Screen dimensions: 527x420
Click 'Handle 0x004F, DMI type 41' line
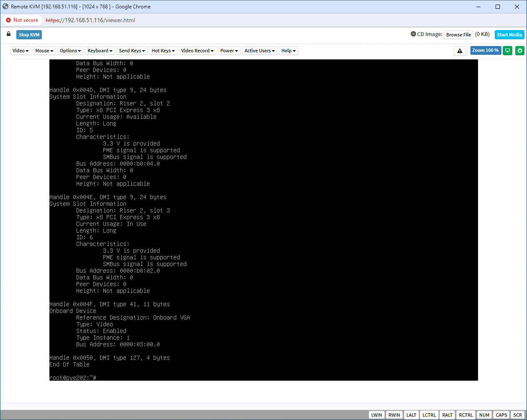click(x=110, y=304)
